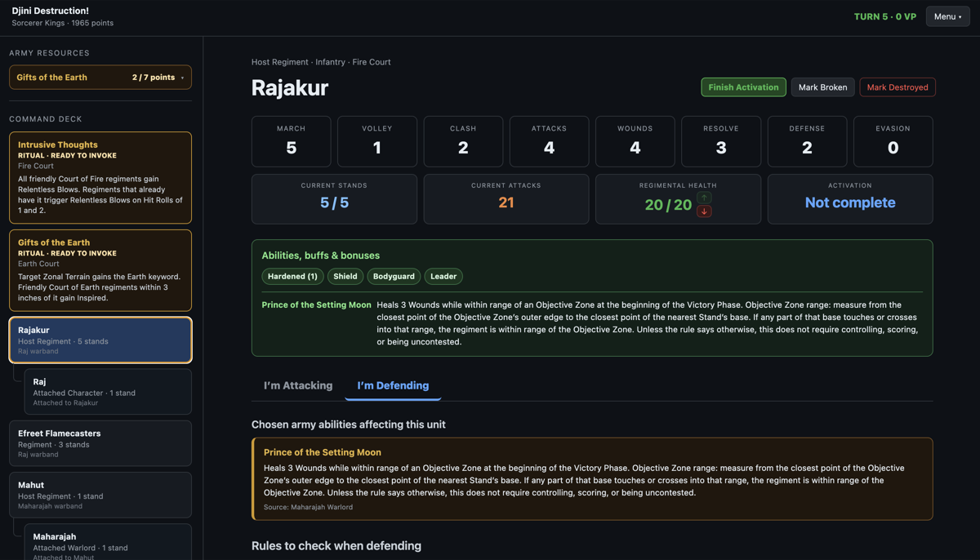Click the Prince of the Setting Moon orange card
Image resolution: width=980 pixels, height=560 pixels.
click(592, 479)
